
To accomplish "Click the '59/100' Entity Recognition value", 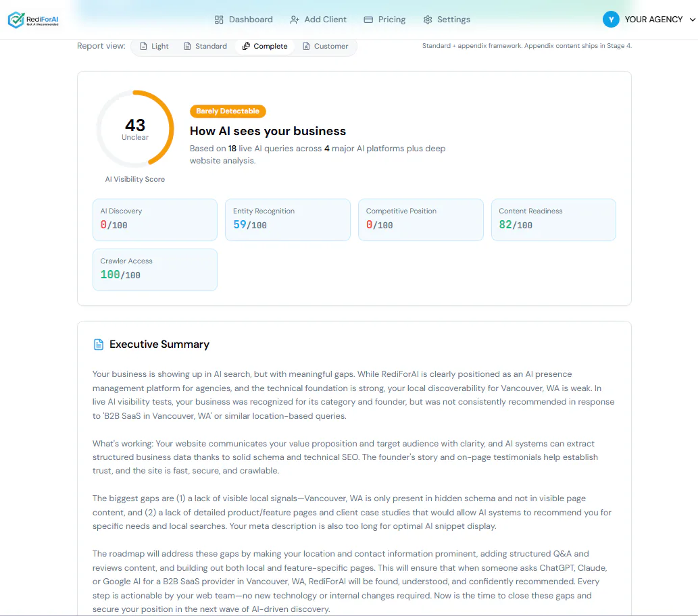I will point(250,225).
